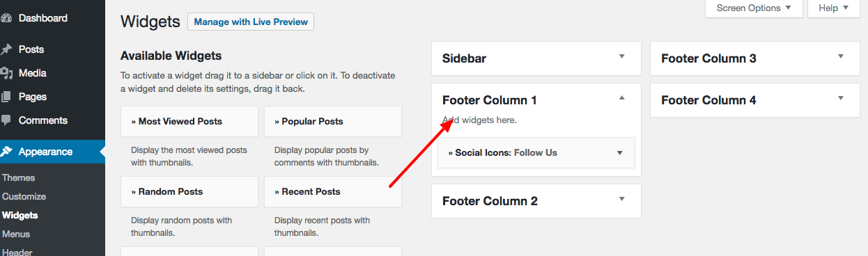
Task: Open the Customize submenu item
Action: click(24, 197)
